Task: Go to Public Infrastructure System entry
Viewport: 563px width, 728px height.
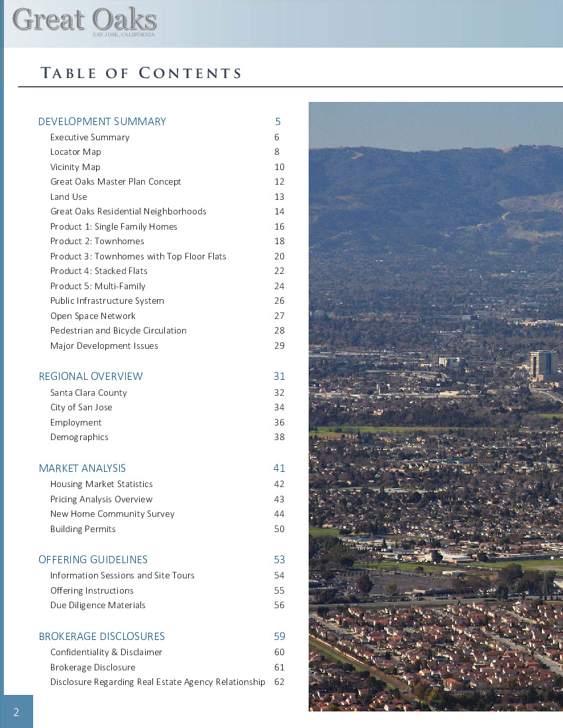Action: 107,301
